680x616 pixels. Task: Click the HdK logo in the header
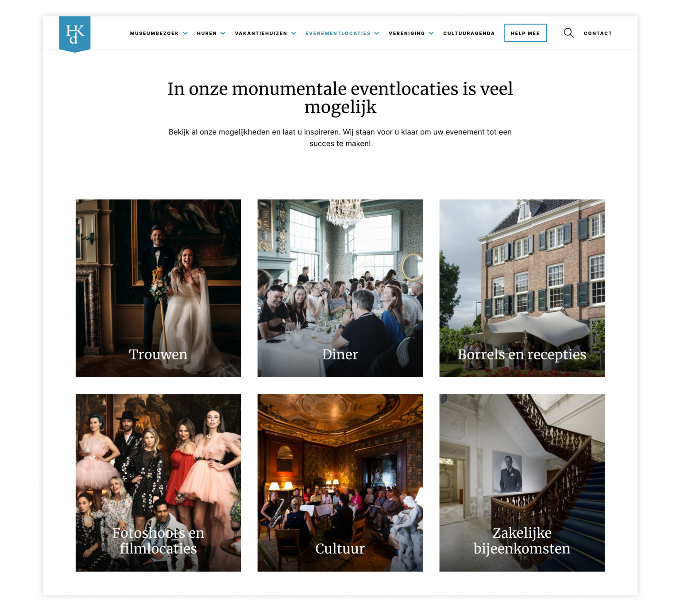tap(75, 34)
